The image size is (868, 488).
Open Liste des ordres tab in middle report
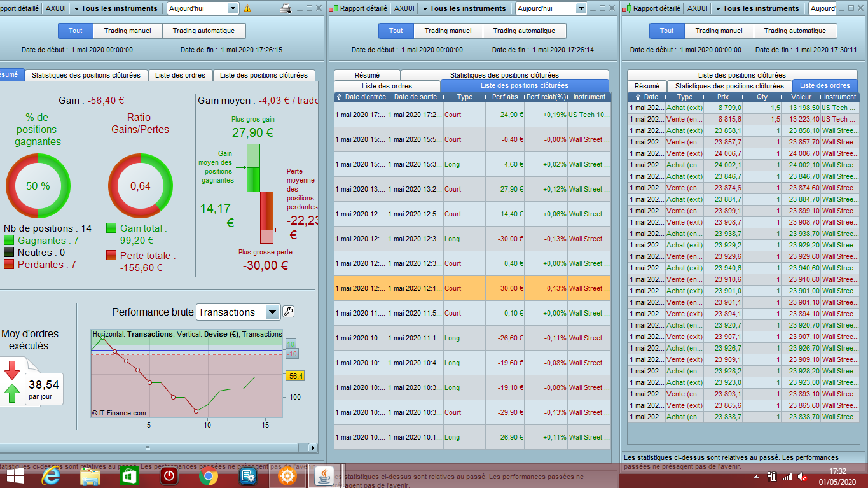click(x=387, y=86)
